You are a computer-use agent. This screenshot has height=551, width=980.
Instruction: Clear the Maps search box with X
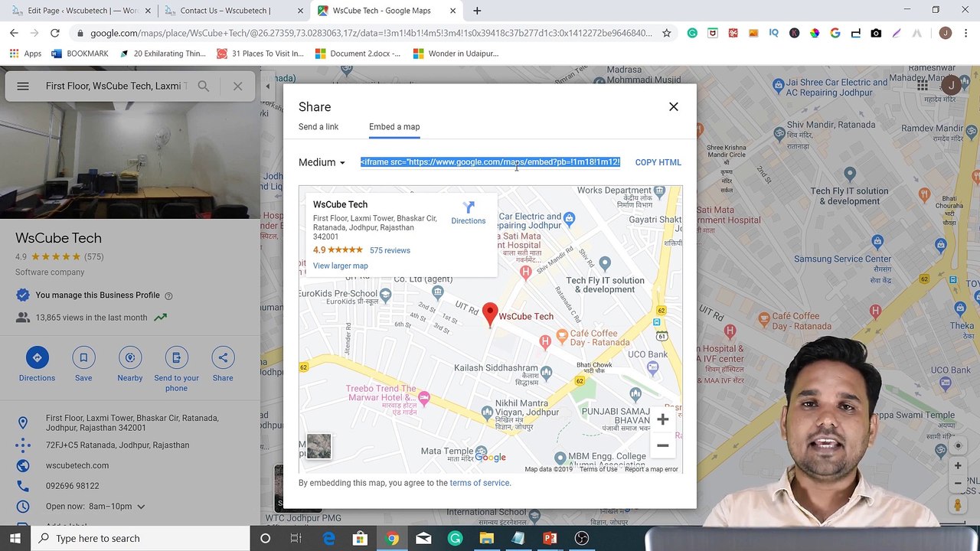point(238,86)
